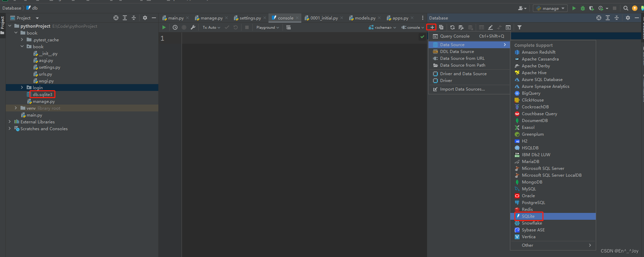
Task: Open the Tx: Auto transaction mode dropdown
Action: tap(211, 27)
